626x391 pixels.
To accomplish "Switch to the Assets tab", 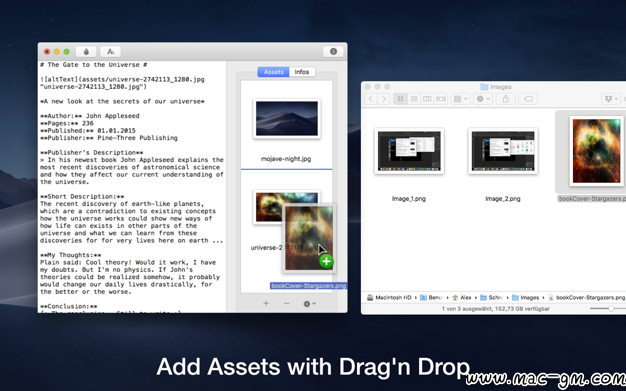I will (273, 72).
